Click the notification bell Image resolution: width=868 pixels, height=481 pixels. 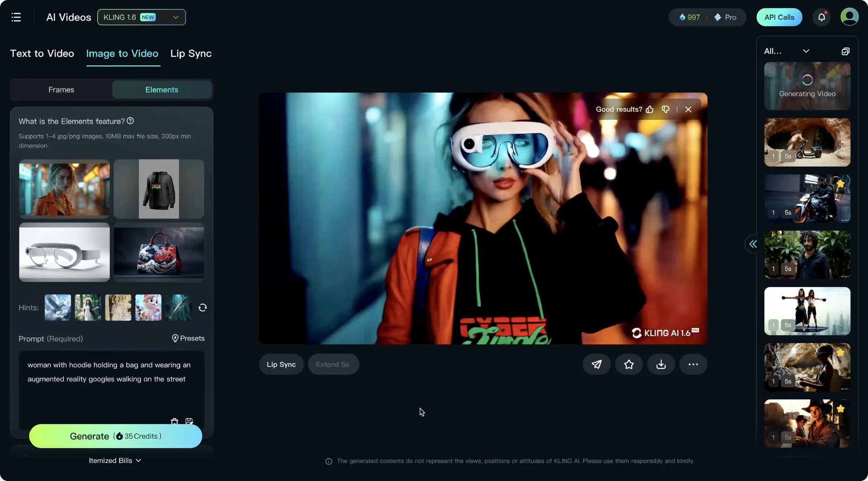point(821,17)
